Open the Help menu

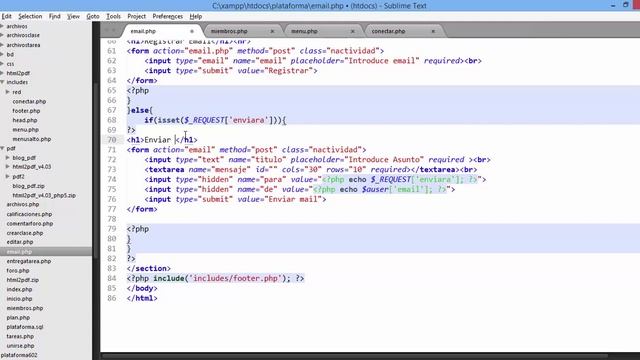tap(196, 16)
